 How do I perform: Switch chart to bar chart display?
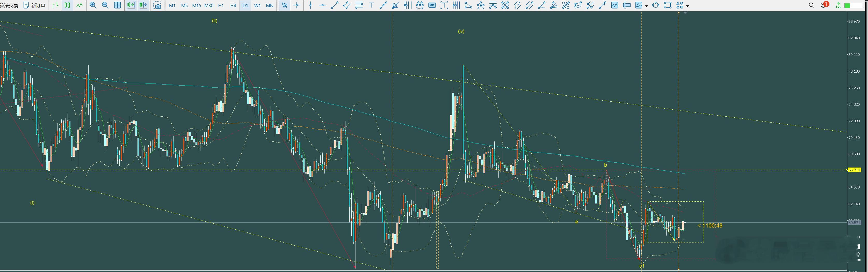(x=55, y=5)
